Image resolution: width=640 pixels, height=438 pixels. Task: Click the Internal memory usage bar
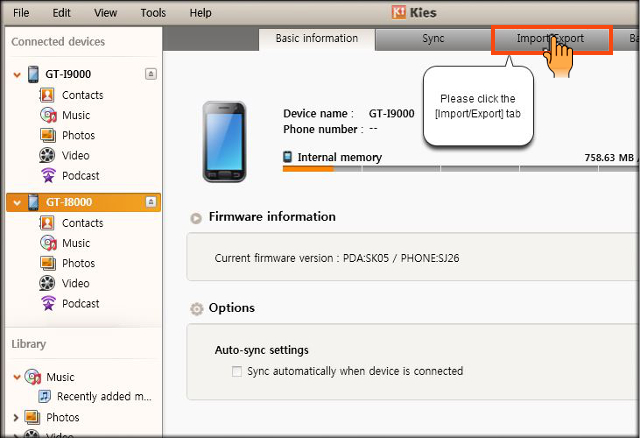point(460,169)
